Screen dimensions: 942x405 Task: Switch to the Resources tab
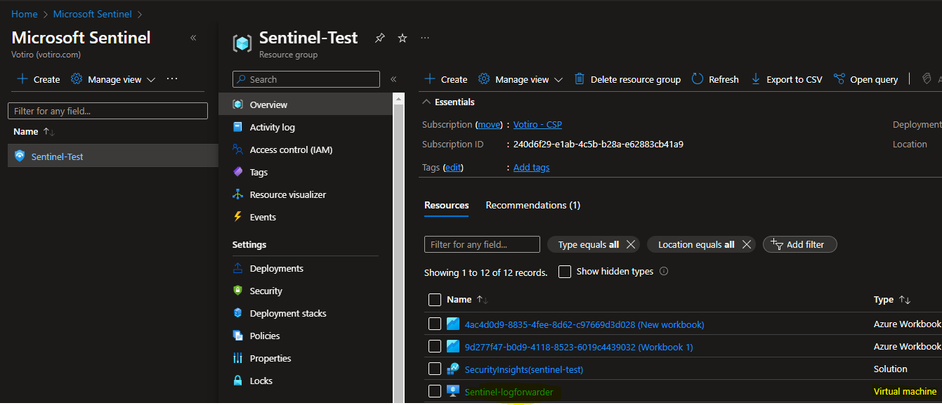pos(446,206)
